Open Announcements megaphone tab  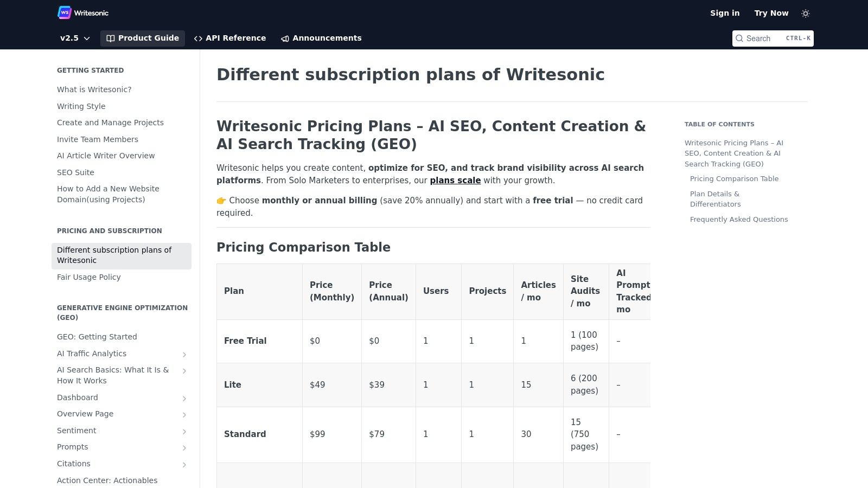tap(321, 38)
